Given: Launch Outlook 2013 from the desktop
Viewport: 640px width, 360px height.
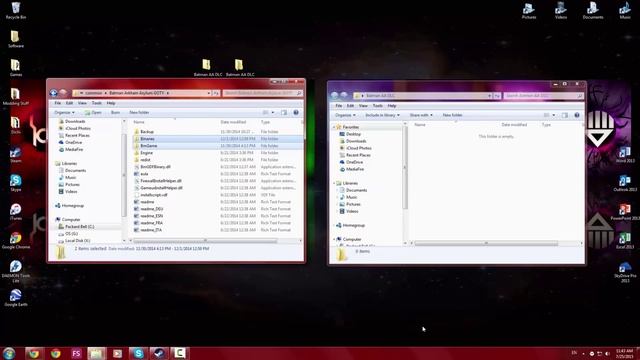Looking at the screenshot, I should 625,183.
